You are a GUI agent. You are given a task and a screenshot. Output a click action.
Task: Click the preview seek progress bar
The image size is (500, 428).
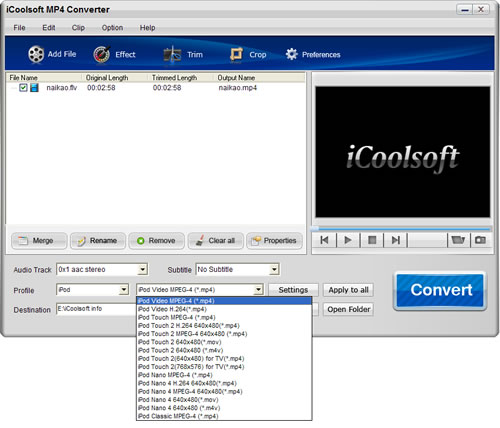pyautogui.click(x=401, y=229)
